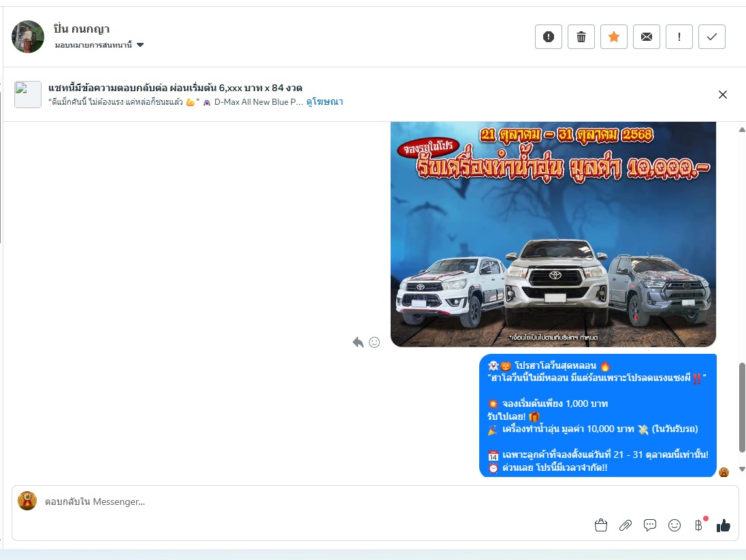Open emoji picker in reply box
Viewport: 746px width, 560px height.
tap(674, 525)
